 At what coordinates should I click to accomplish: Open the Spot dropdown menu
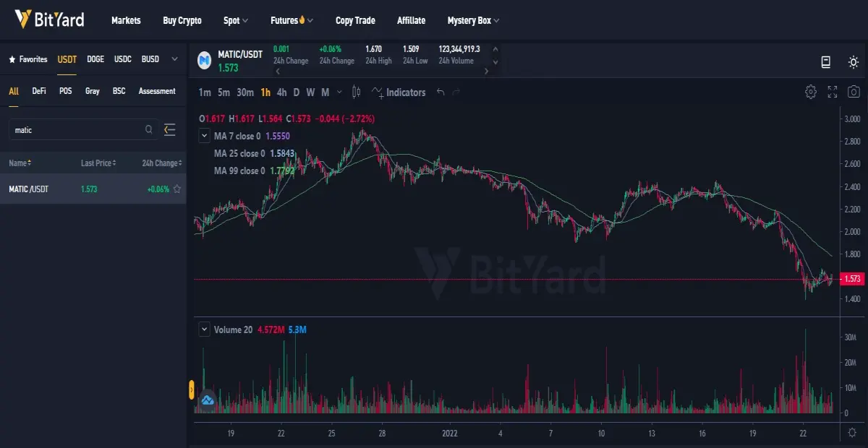(236, 20)
